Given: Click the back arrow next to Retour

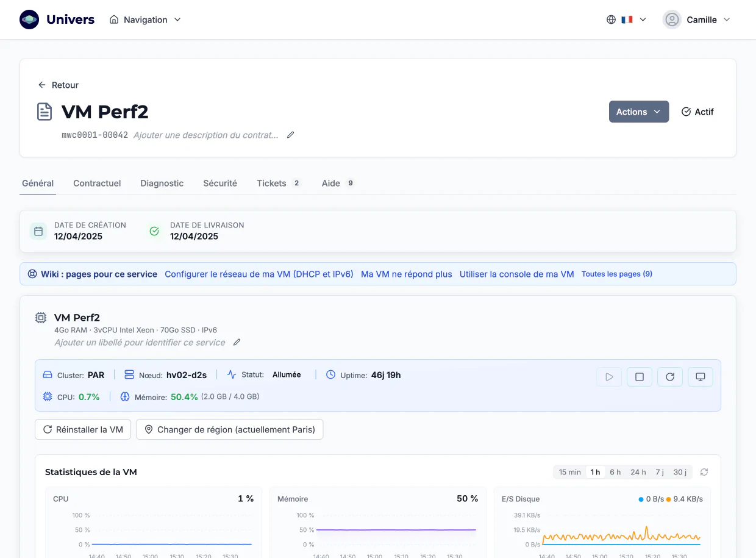Looking at the screenshot, I should point(42,85).
